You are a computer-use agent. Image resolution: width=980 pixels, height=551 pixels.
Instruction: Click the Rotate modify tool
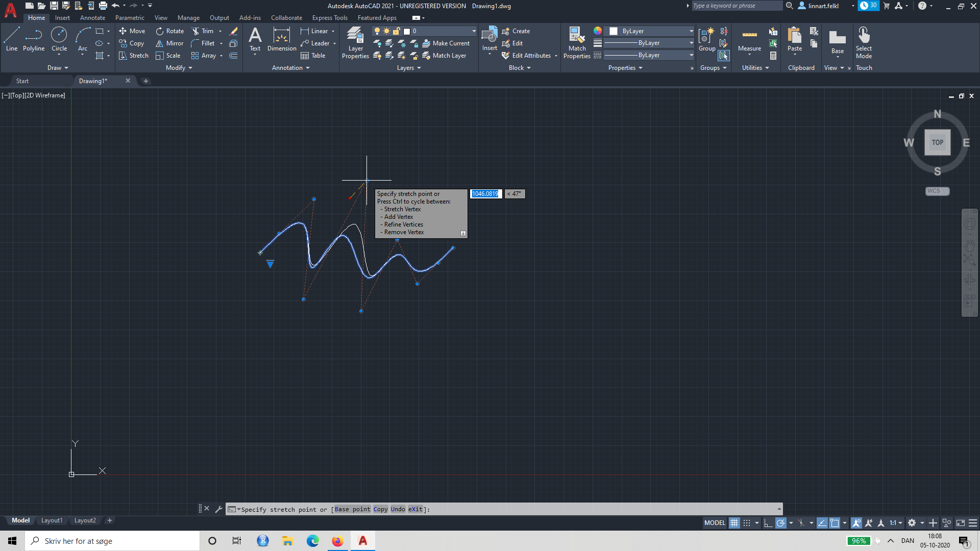170,31
